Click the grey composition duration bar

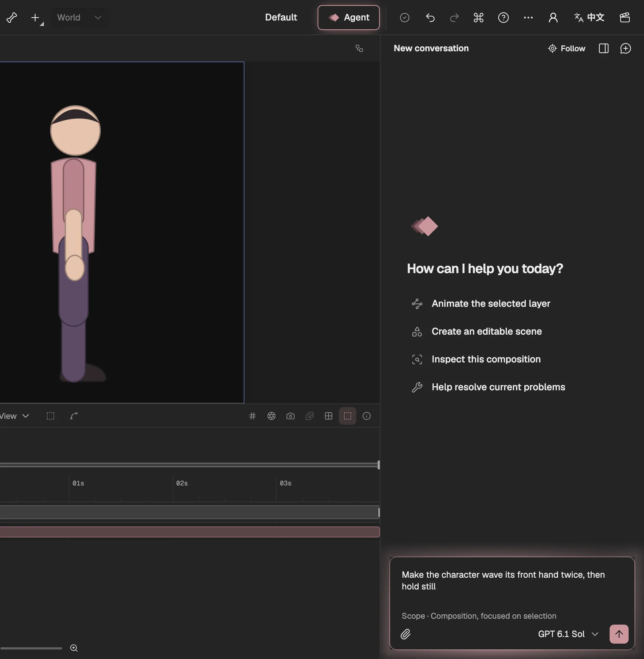click(190, 512)
